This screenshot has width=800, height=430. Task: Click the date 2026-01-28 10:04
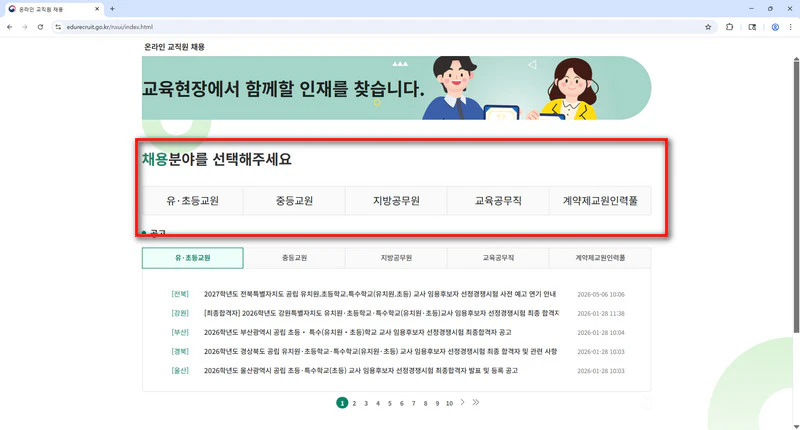(601, 333)
